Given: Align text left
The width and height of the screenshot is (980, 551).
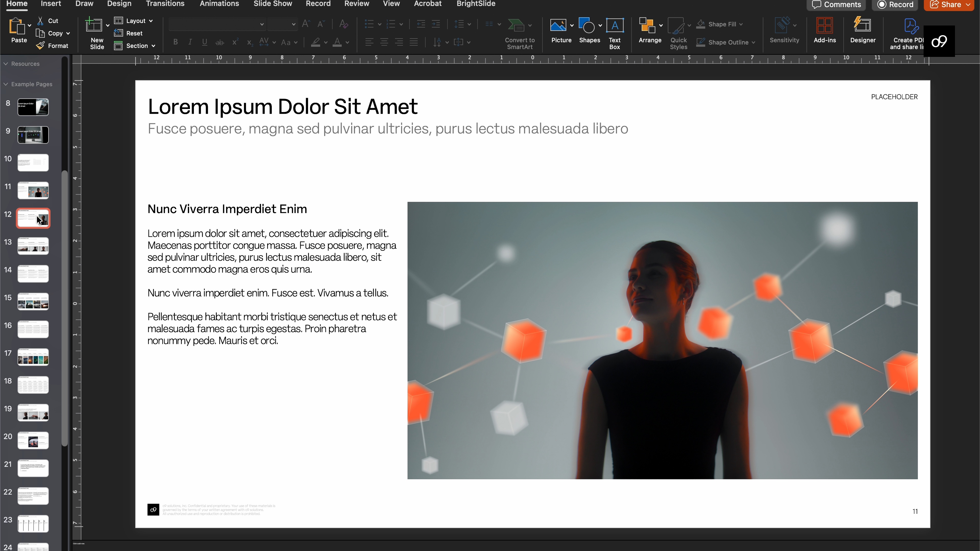Looking at the screenshot, I should (x=369, y=42).
